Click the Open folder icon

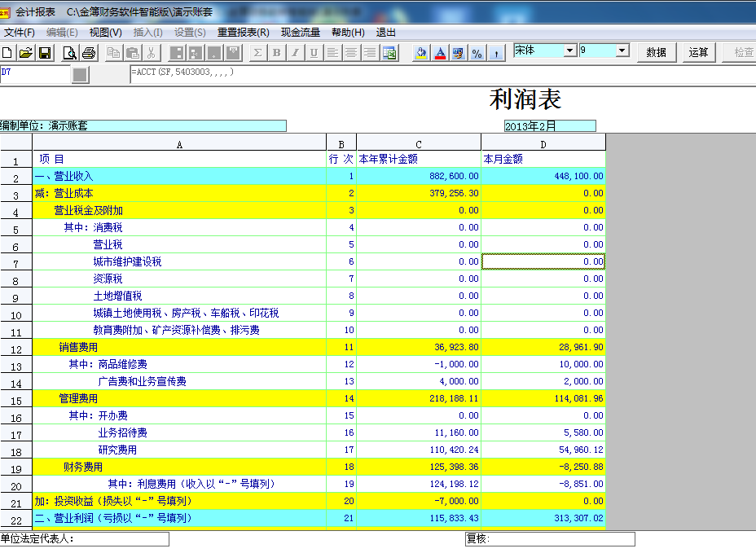[x=25, y=53]
